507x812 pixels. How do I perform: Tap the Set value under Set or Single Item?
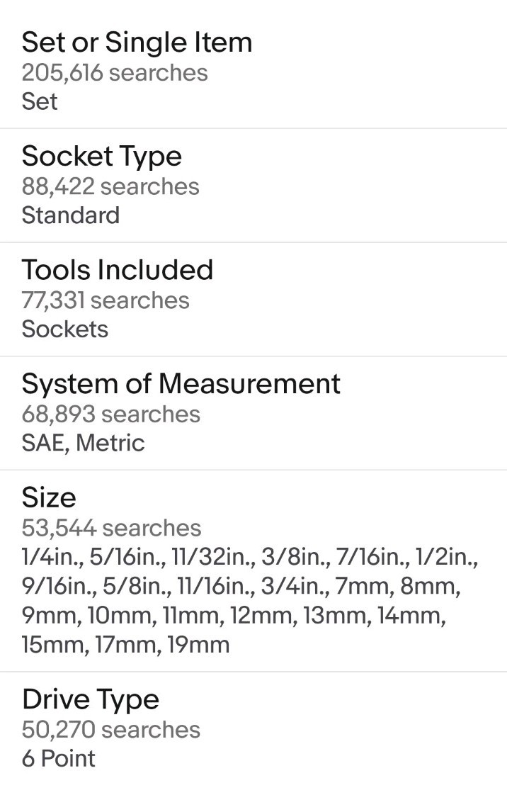click(40, 101)
